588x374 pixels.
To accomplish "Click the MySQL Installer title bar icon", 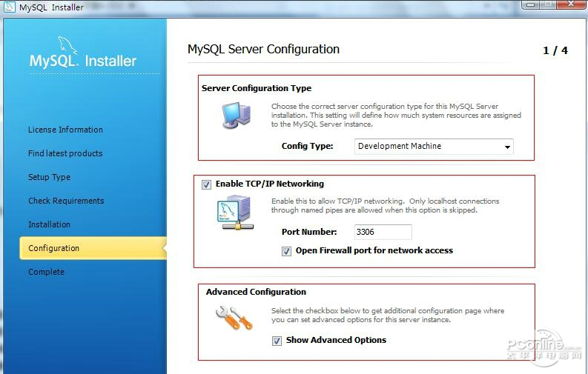I will tap(10, 7).
